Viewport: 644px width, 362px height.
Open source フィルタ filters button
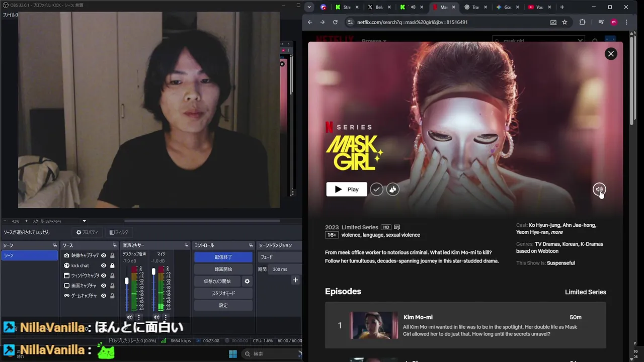click(119, 232)
